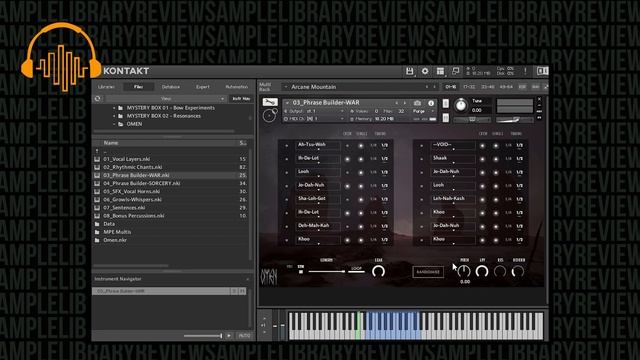Click the lower M mute button
The height and width of the screenshot is (360, 640).
coord(446,118)
